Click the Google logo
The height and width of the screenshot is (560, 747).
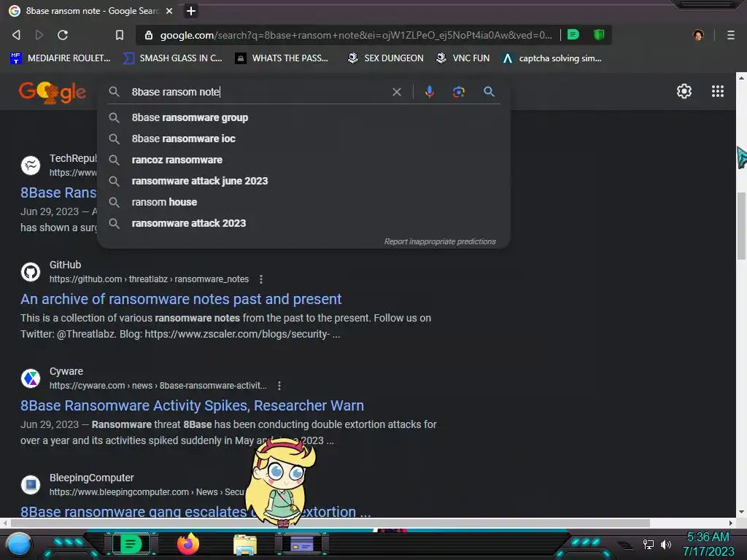tap(53, 92)
